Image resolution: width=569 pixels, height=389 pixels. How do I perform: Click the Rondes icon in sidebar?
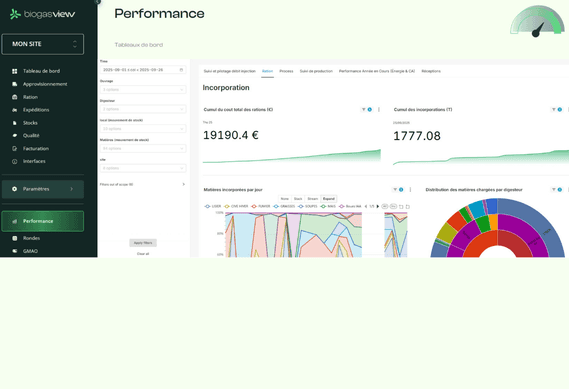point(15,238)
